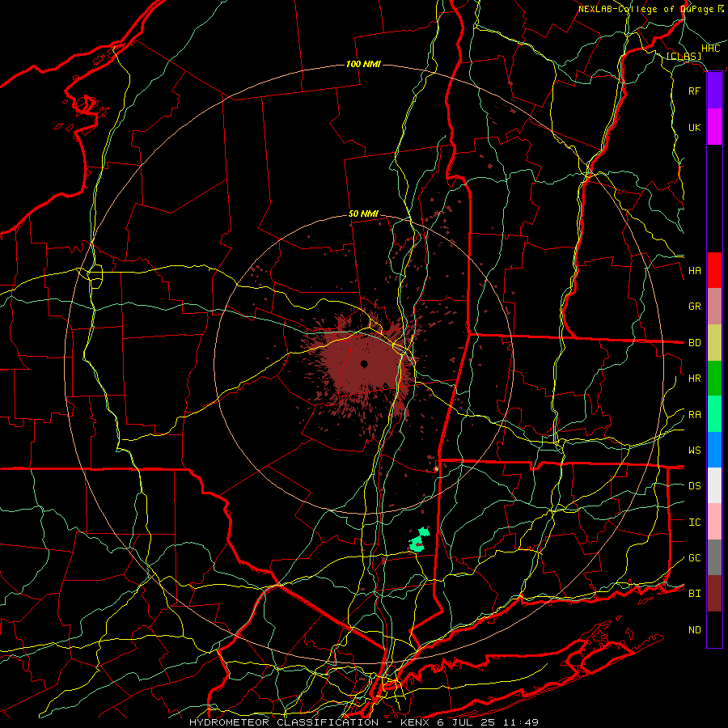This screenshot has width=728, height=728.
Task: Click the BD legend label
Action: (695, 343)
